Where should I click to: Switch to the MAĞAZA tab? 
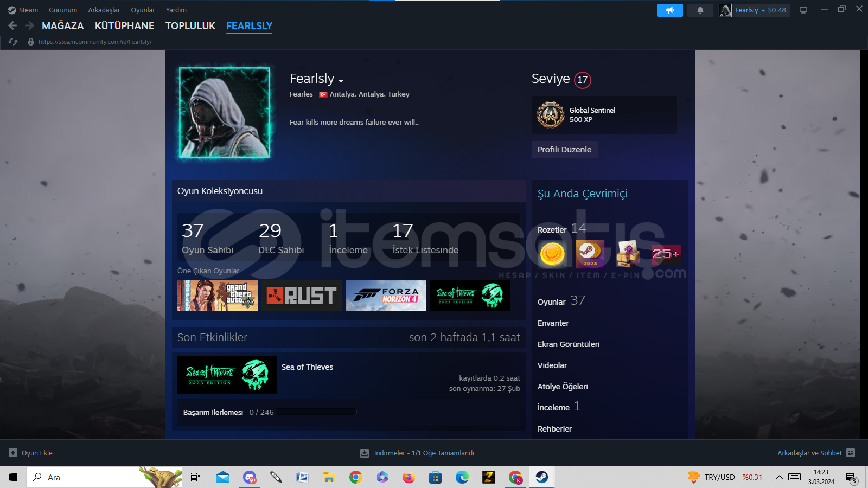(63, 25)
